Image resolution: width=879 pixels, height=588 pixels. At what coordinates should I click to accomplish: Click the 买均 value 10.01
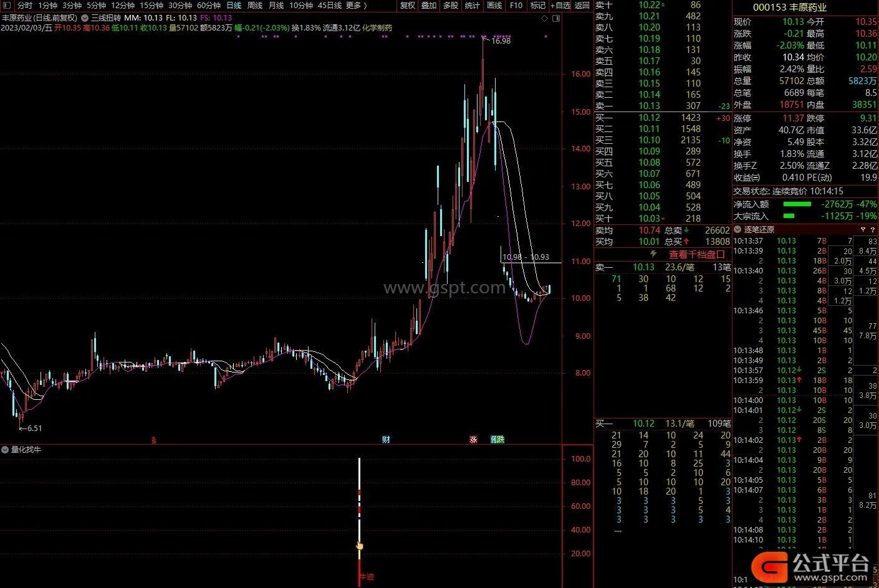[x=649, y=242]
